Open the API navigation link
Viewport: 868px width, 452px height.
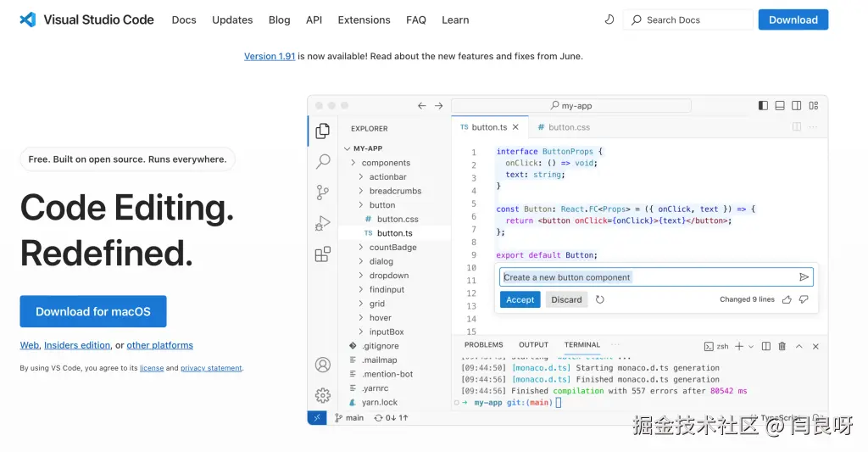[x=314, y=20]
